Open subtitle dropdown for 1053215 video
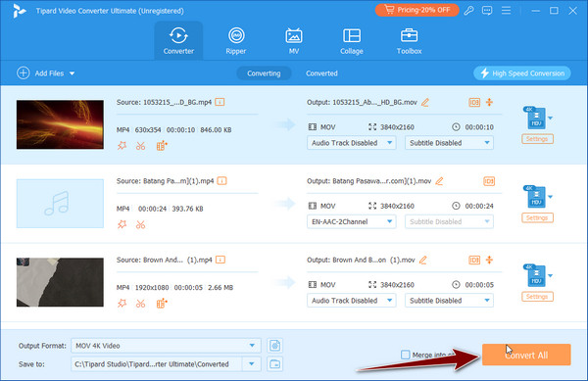 pyautogui.click(x=449, y=143)
